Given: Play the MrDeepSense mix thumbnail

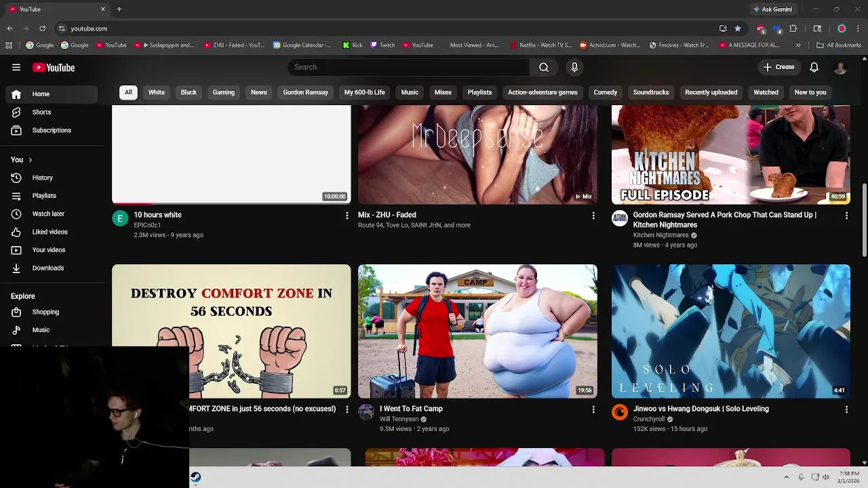Looking at the screenshot, I should point(477,155).
